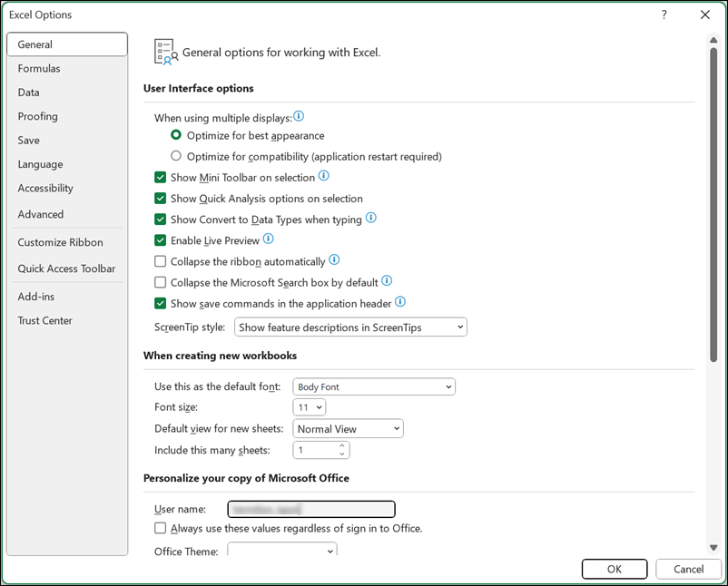Select Optimize for best appearance radio button
Screen dimensions: 728x586
click(x=176, y=135)
